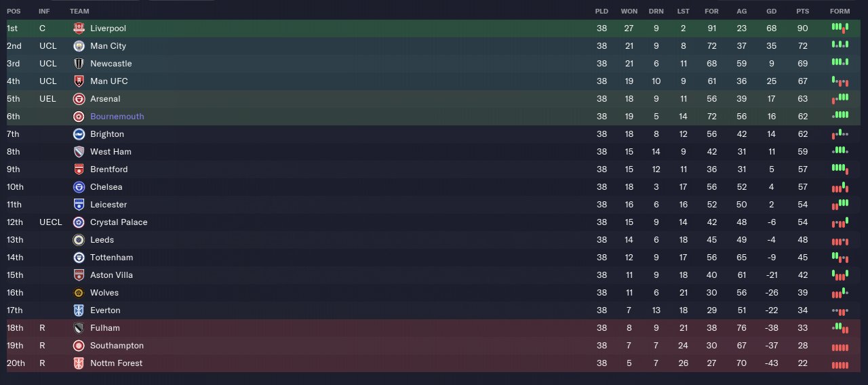This screenshot has width=868, height=385.
Task: Sort table by PTS column header
Action: (x=803, y=12)
